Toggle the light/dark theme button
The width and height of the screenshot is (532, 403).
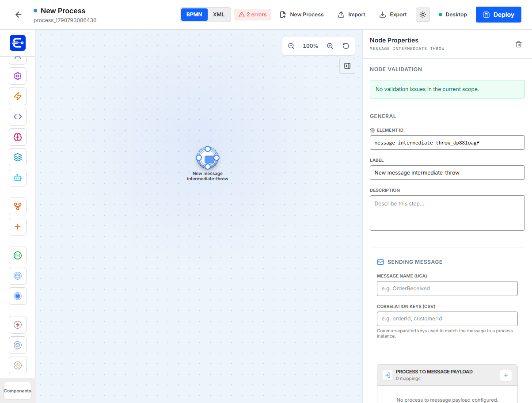(x=423, y=15)
